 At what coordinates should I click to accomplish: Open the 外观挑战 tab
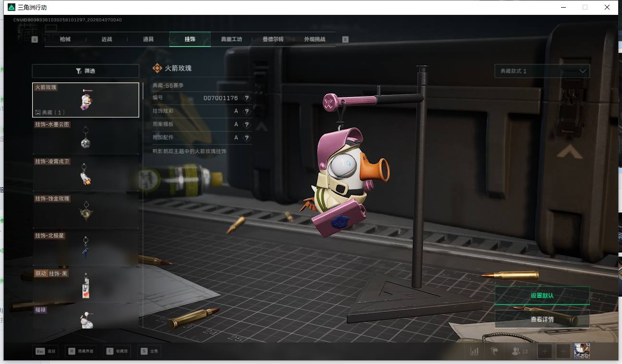tap(315, 39)
